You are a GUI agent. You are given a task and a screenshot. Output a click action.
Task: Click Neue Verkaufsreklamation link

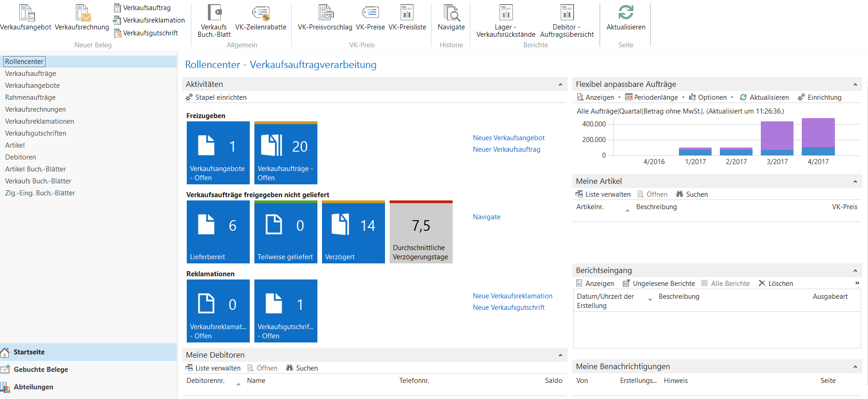tap(512, 296)
